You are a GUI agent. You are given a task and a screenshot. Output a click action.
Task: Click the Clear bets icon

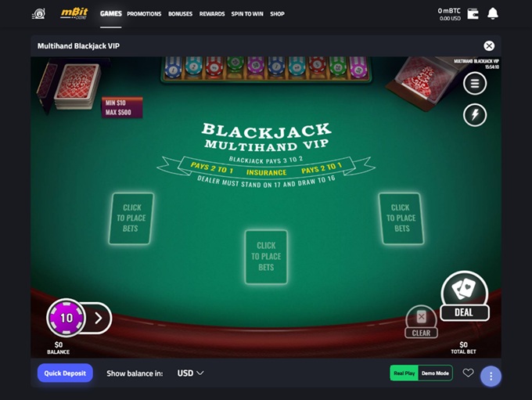pos(421,322)
